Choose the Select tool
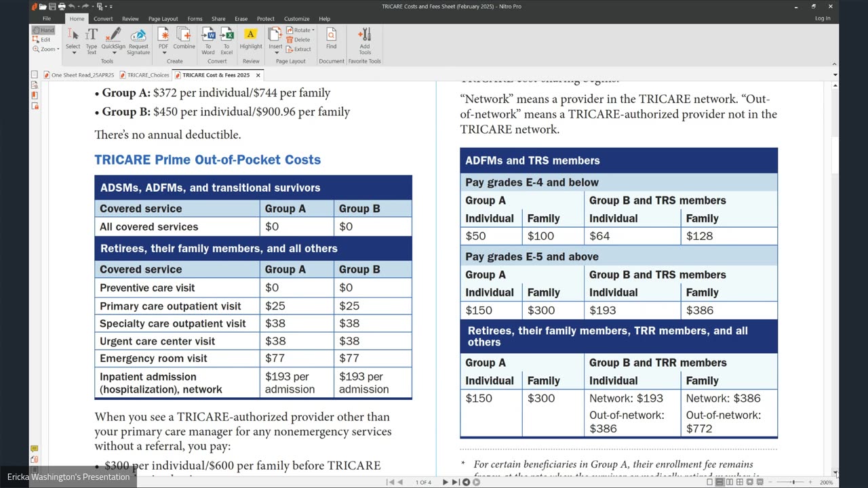This screenshot has height=488, width=868. [73, 39]
